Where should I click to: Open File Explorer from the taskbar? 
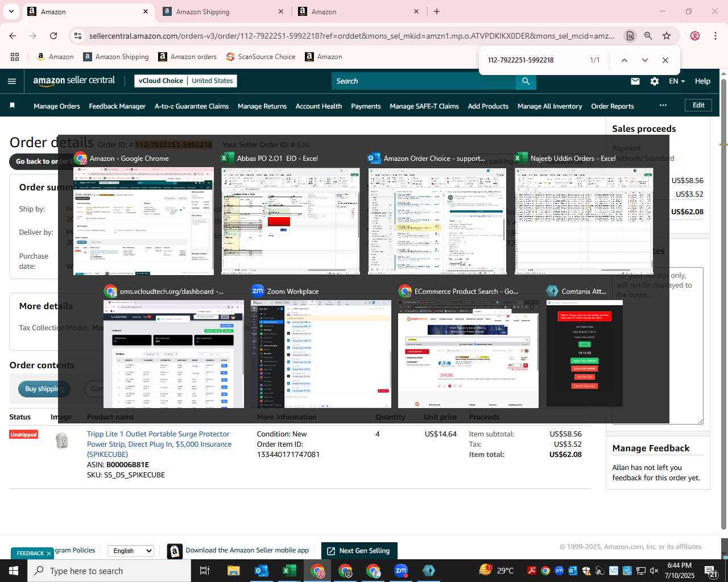click(x=234, y=571)
